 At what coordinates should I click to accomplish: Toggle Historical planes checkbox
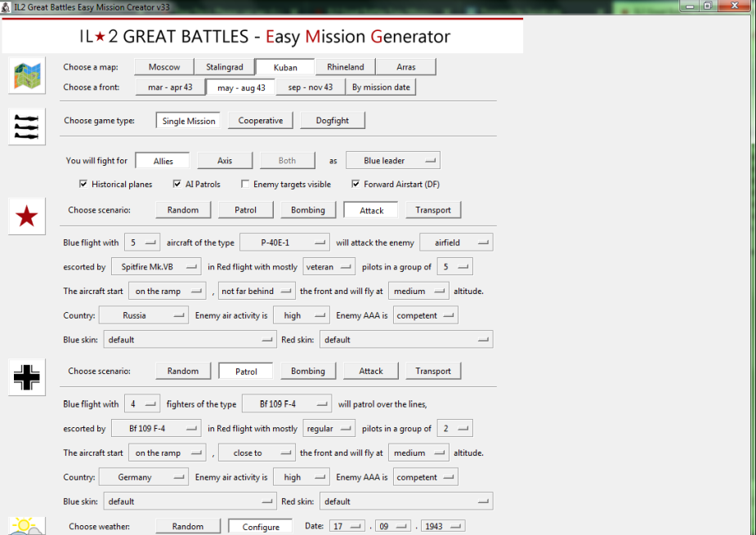pos(83,184)
